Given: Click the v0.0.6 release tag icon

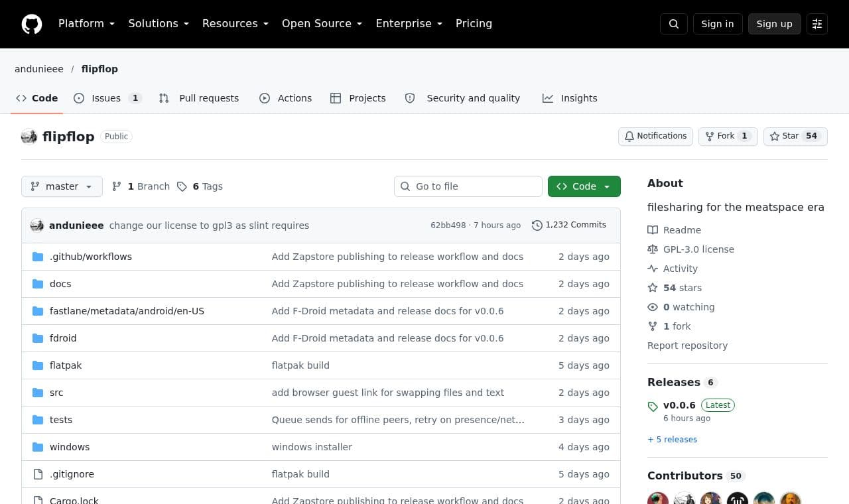Looking at the screenshot, I should tap(653, 407).
